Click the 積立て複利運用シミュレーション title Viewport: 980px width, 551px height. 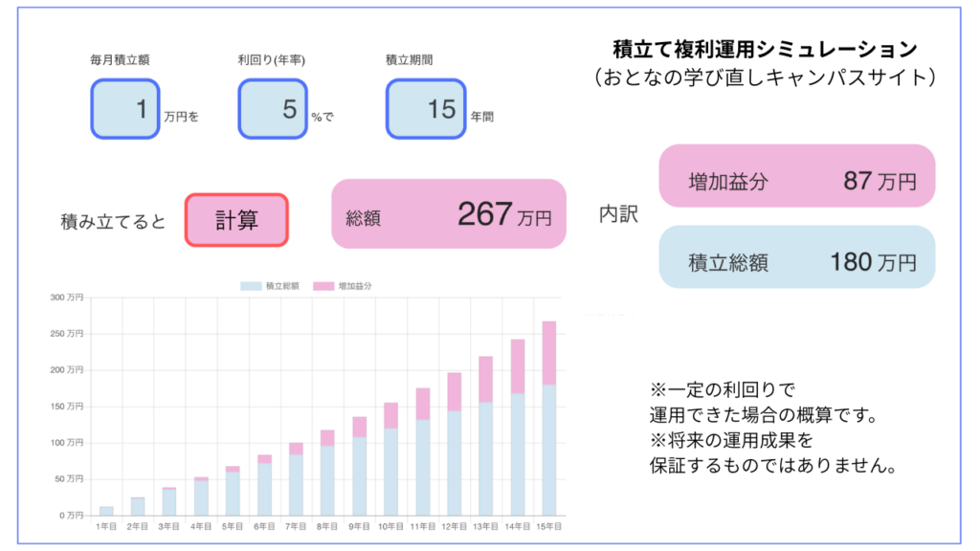pos(765,49)
